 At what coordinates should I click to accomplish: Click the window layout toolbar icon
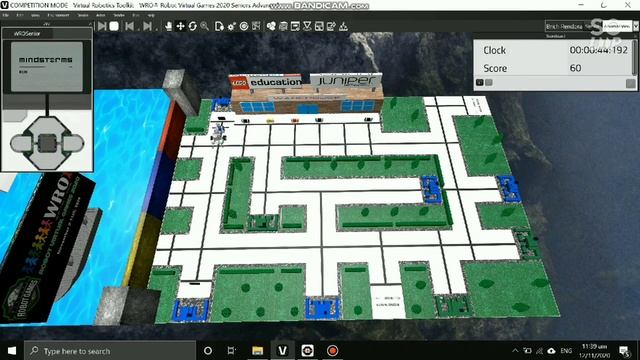pyautogui.click(x=319, y=26)
